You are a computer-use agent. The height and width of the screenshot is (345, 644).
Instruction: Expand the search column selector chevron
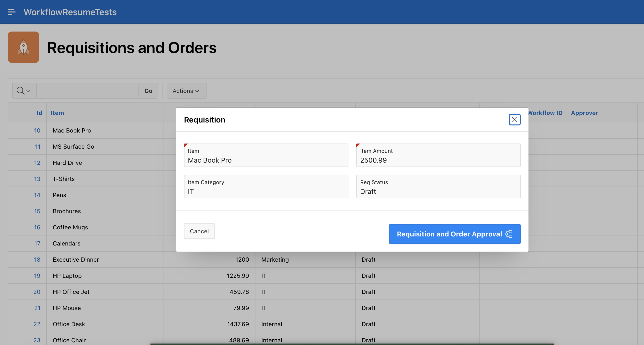[x=28, y=91]
